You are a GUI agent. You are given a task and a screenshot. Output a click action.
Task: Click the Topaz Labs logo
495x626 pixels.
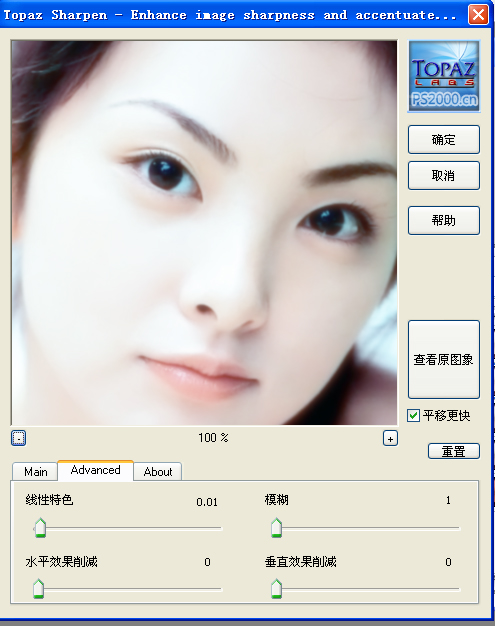pos(444,76)
